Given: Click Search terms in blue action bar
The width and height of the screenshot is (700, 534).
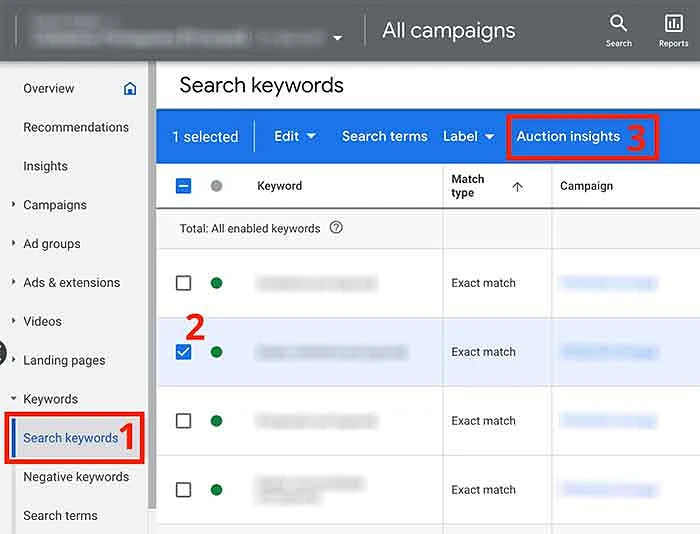Looking at the screenshot, I should [384, 136].
